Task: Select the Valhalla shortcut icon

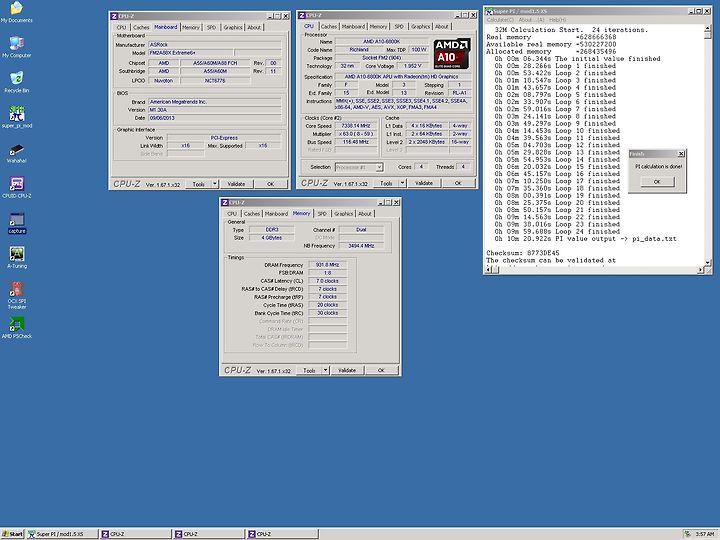Action: (17, 153)
